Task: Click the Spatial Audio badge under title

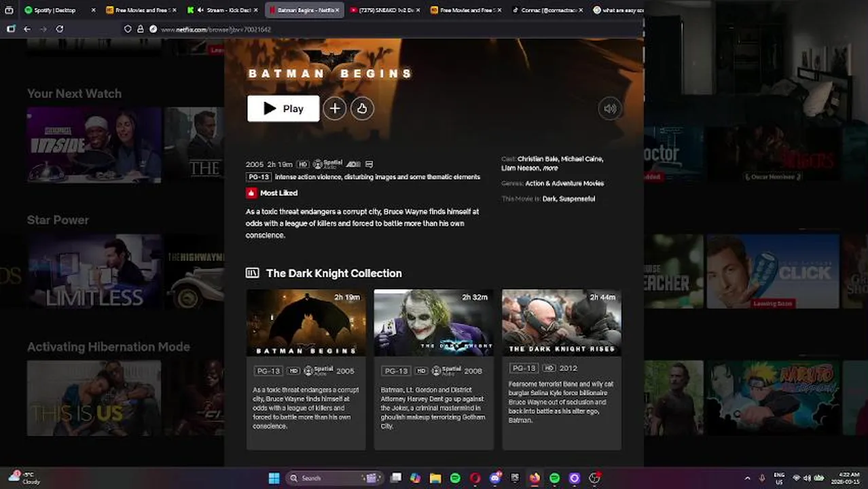Action: point(328,164)
